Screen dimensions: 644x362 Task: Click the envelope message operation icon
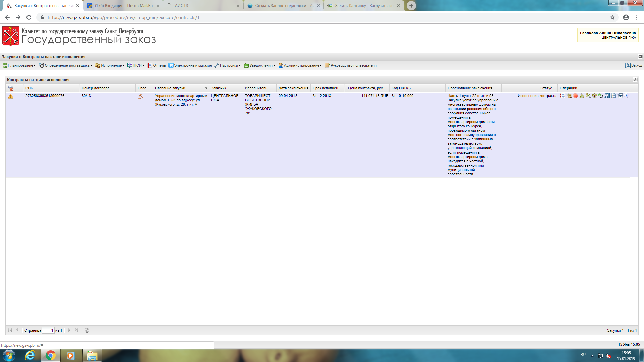pos(620,96)
